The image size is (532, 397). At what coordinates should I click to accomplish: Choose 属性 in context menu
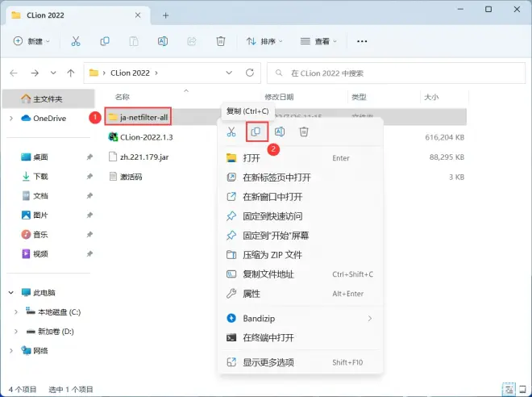pos(301,294)
